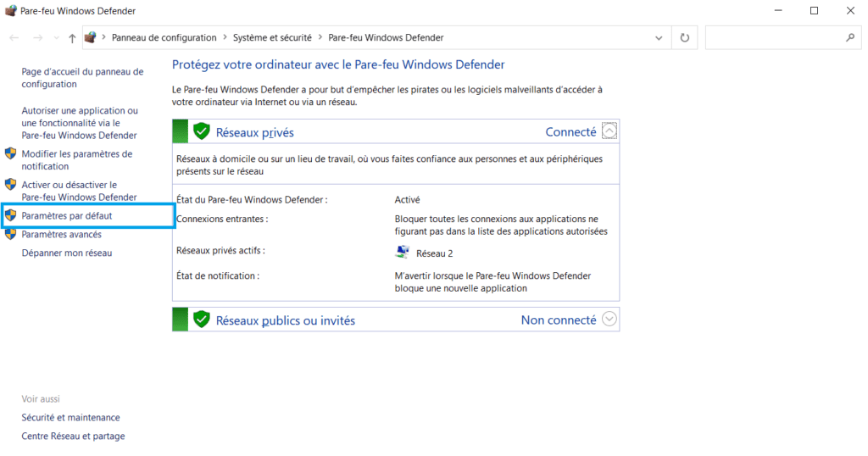
Task: Click the green shield next to Réseaux publics
Action: tap(202, 320)
